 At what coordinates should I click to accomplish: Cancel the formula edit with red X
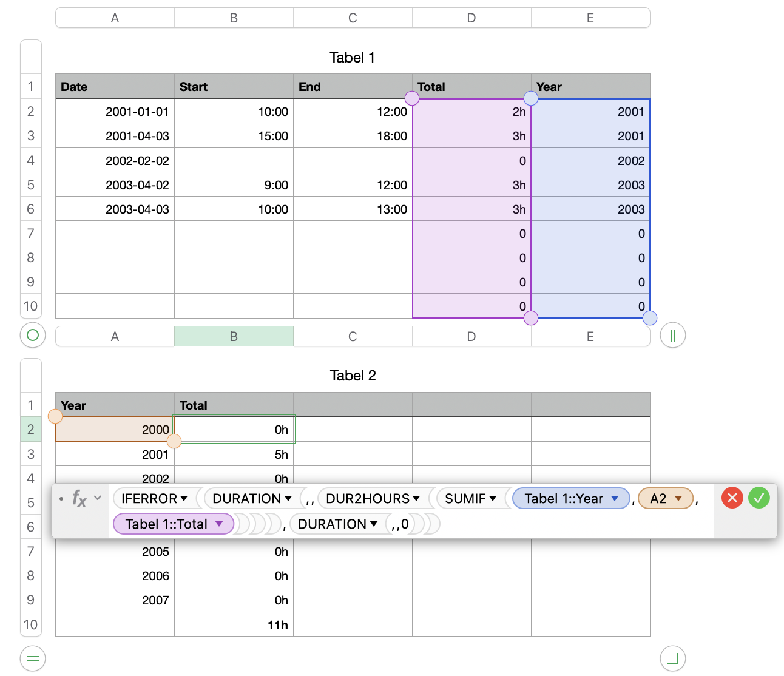click(732, 498)
